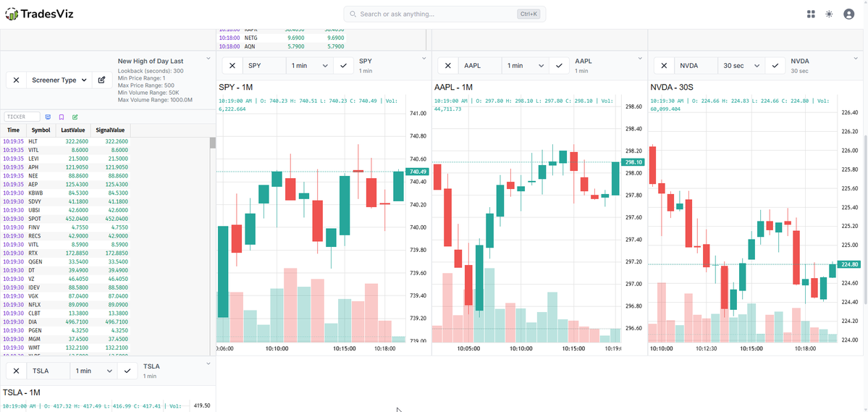Open AAPL chart 1 min timeframe dropdown
The image size is (868, 412).
pos(526,65)
